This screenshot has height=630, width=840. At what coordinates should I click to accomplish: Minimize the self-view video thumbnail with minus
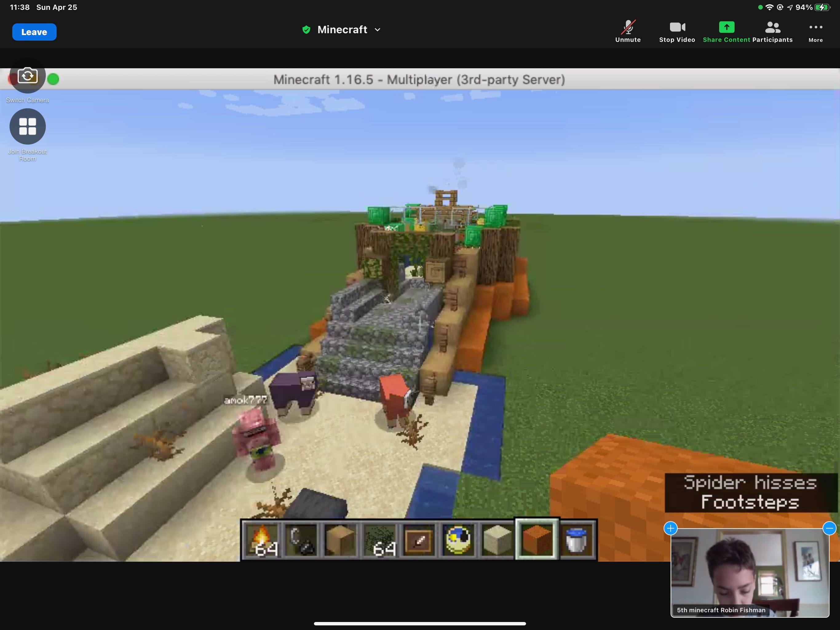829,528
